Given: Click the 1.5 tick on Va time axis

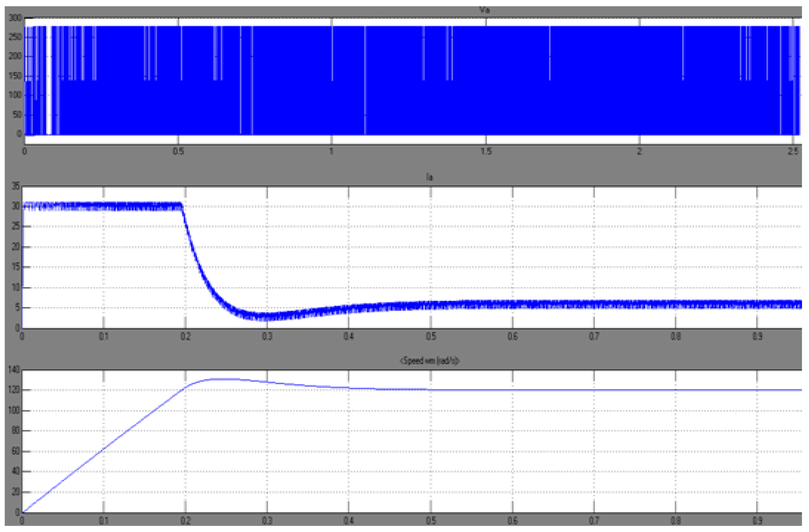Looking at the screenshot, I should point(486,151).
